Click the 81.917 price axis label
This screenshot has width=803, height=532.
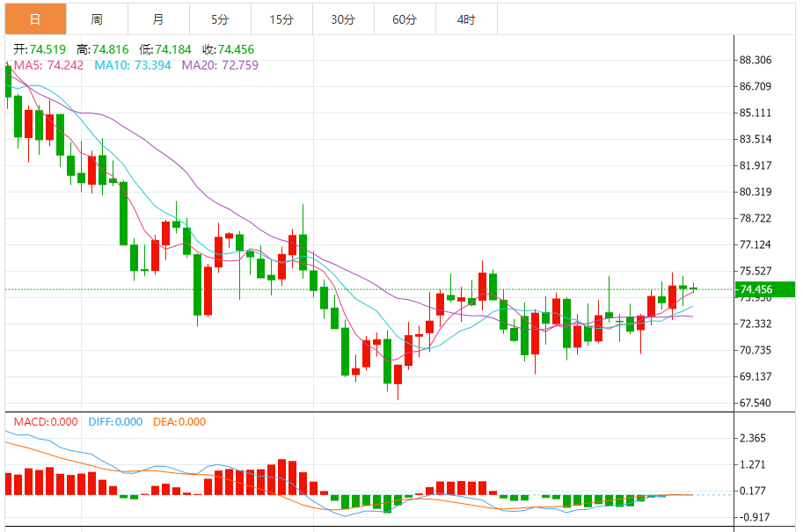756,165
